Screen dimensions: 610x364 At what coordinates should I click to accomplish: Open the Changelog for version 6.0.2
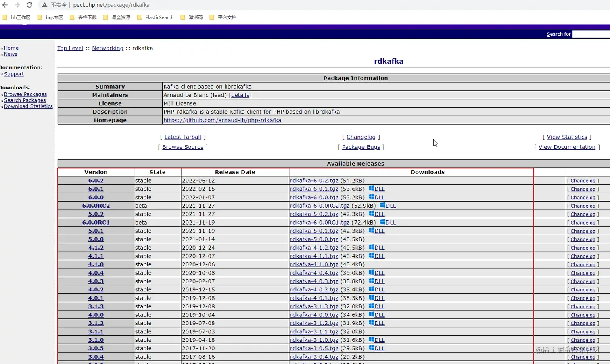click(583, 181)
